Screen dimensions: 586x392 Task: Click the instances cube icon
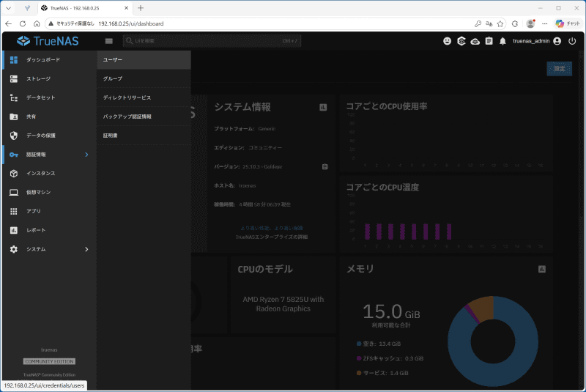14,174
